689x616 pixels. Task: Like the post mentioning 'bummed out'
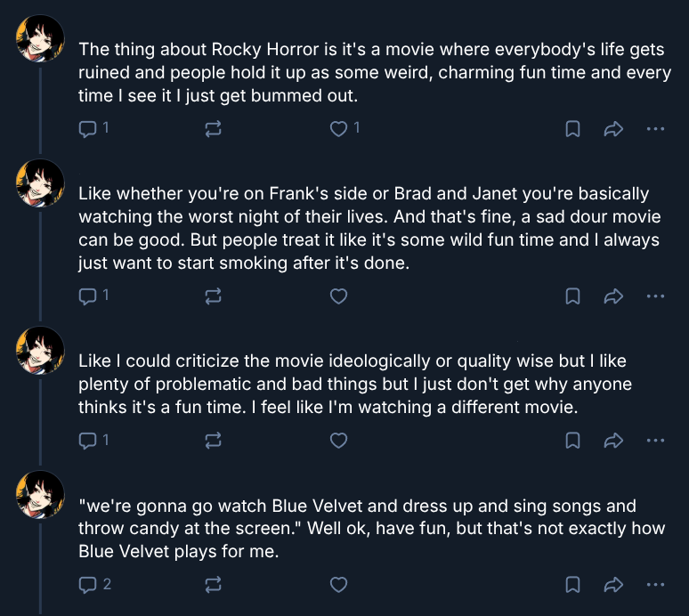tap(338, 129)
